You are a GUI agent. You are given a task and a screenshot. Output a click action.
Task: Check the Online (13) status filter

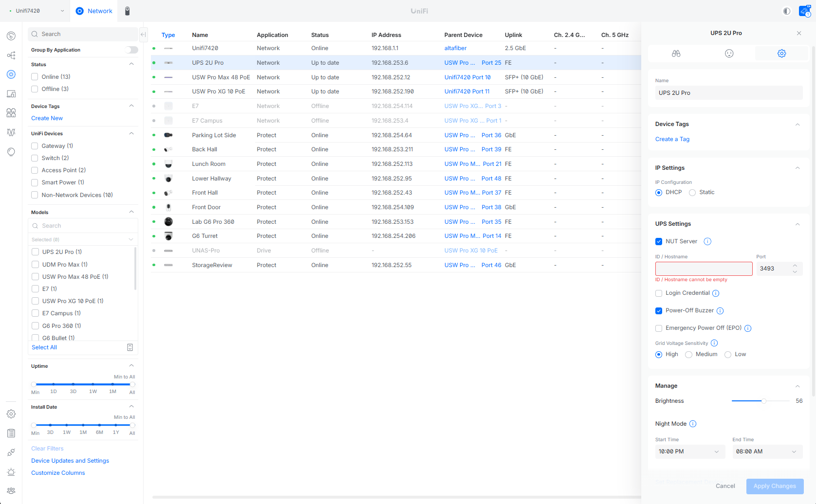pyautogui.click(x=35, y=77)
